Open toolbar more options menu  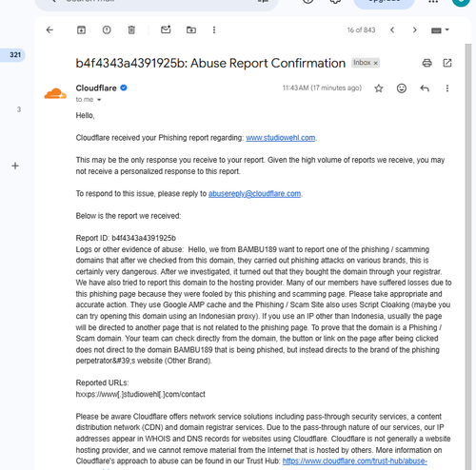[x=214, y=30]
